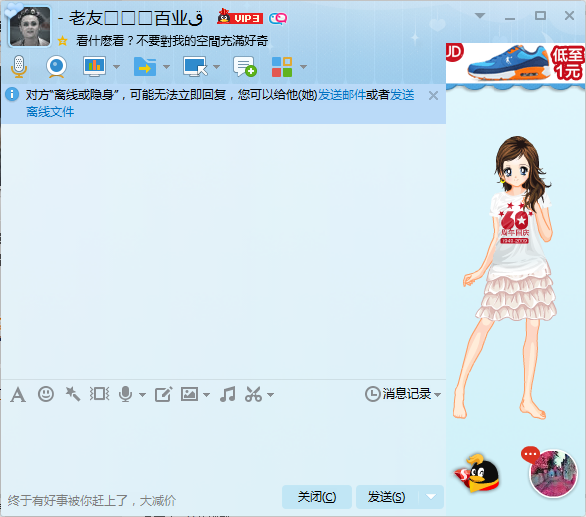Start a video call with webcam icon

click(x=56, y=67)
